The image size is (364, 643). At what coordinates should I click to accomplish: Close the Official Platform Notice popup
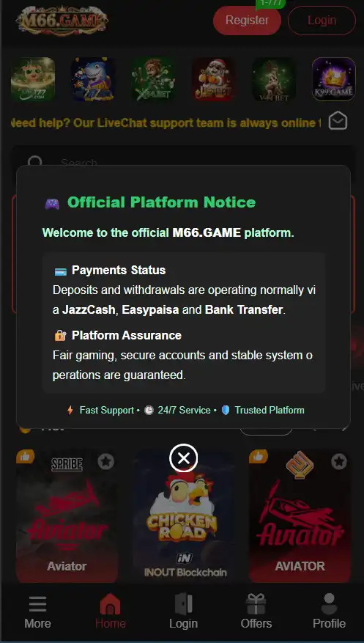(183, 458)
